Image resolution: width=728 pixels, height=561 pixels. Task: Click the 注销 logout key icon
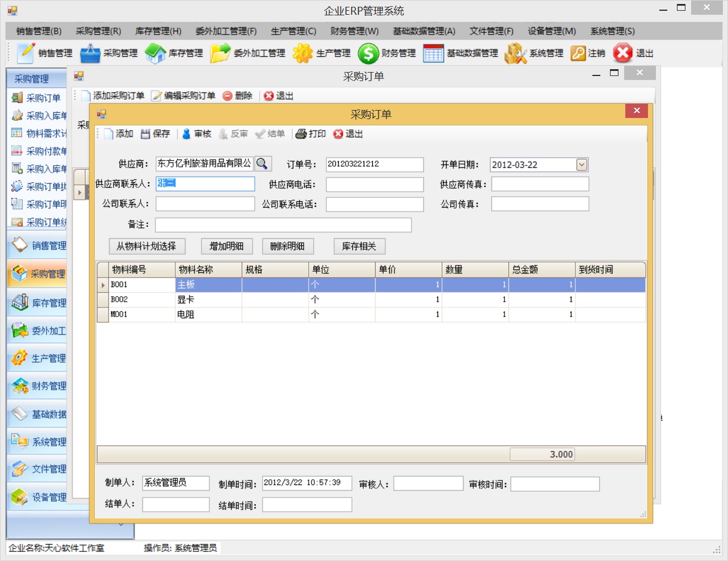click(578, 53)
